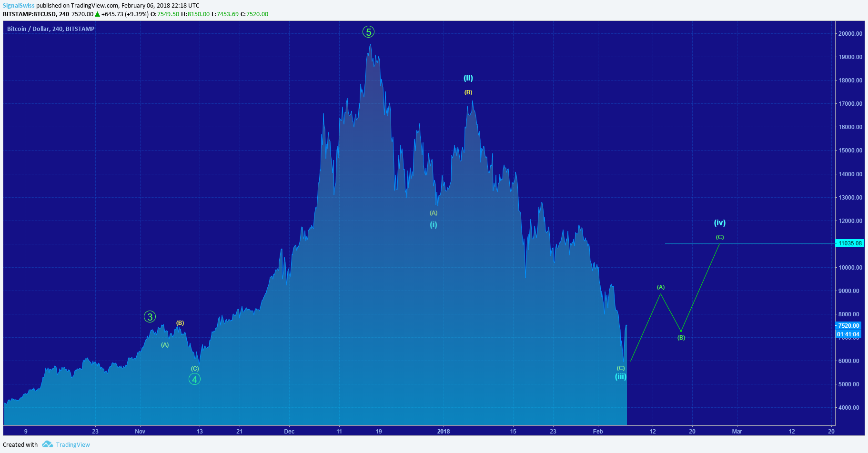Click the 19 date on time axis
This screenshot has height=453, width=868.
(x=379, y=432)
